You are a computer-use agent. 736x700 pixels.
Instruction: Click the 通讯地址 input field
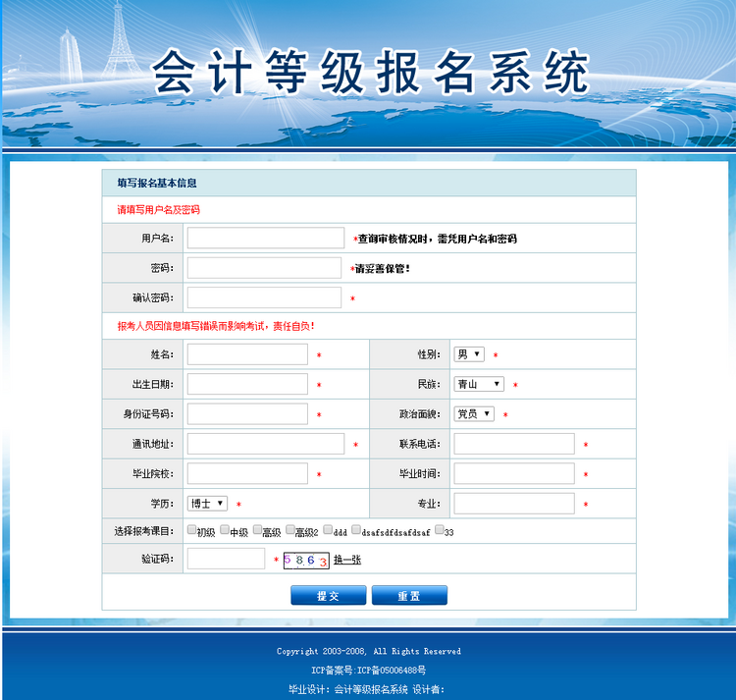[266, 444]
